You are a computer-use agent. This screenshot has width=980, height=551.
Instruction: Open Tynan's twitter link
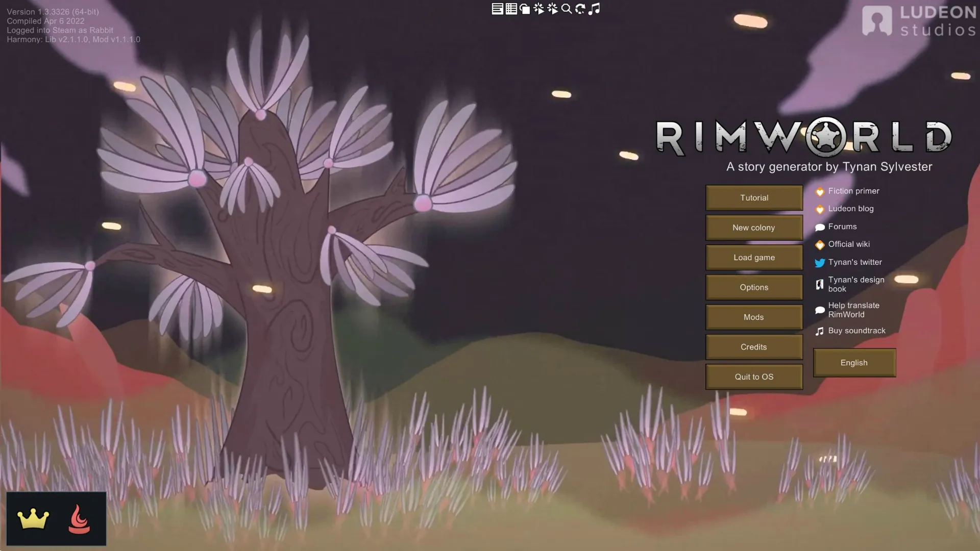854,262
